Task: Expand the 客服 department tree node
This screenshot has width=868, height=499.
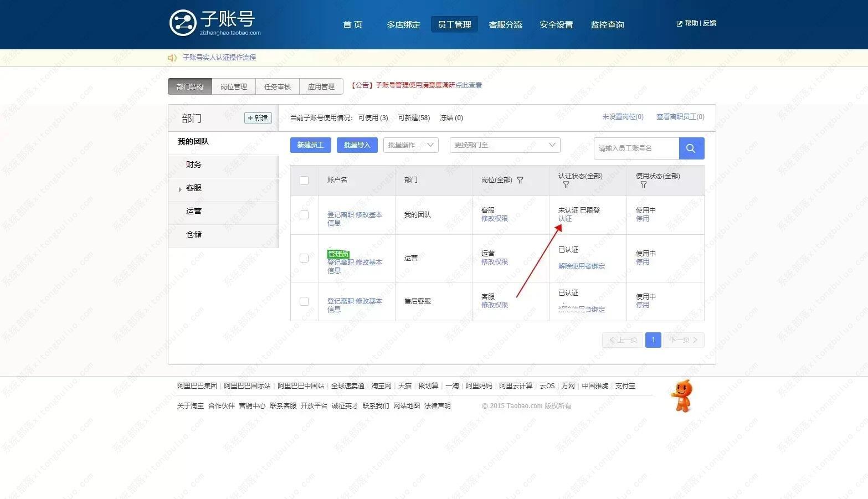Action: point(180,189)
